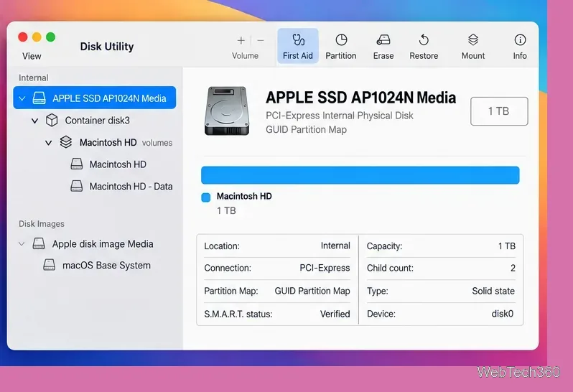This screenshot has width=573, height=392.
Task: Click the Macintosh HD volume drive icon
Action: [76, 164]
